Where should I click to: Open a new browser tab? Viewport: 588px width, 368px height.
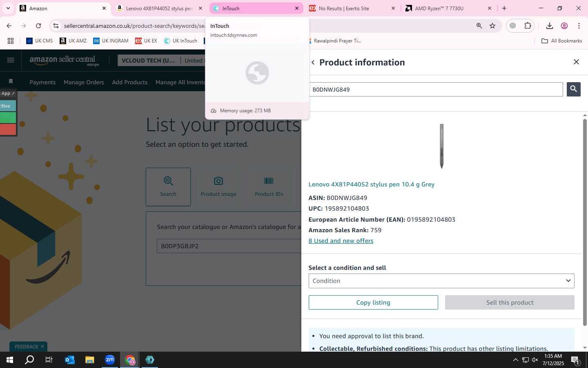tap(504, 8)
